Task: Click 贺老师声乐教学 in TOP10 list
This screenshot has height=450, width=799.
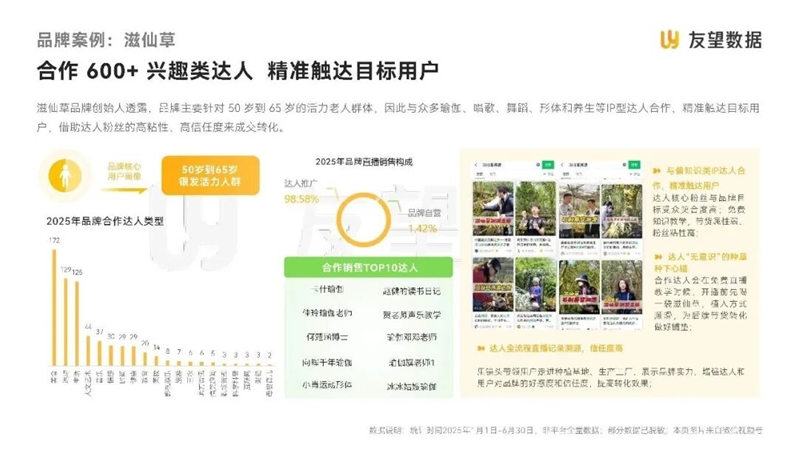Action: point(412,315)
